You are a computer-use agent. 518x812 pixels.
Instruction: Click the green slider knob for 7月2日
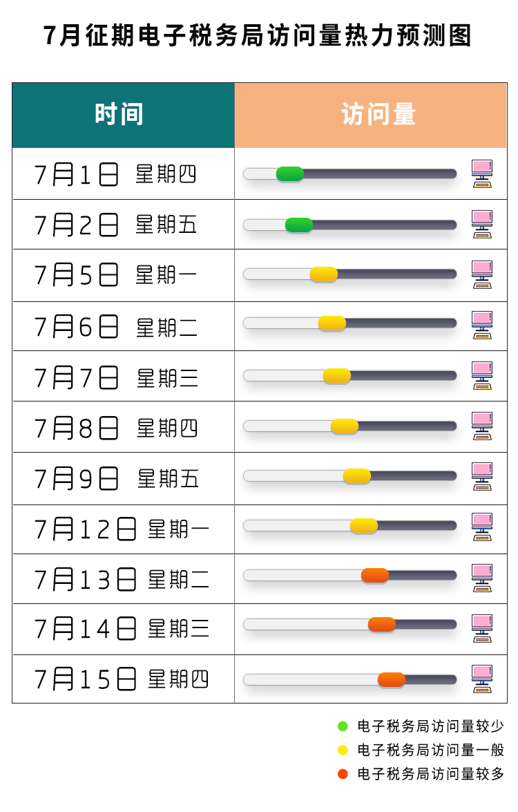[298, 225]
